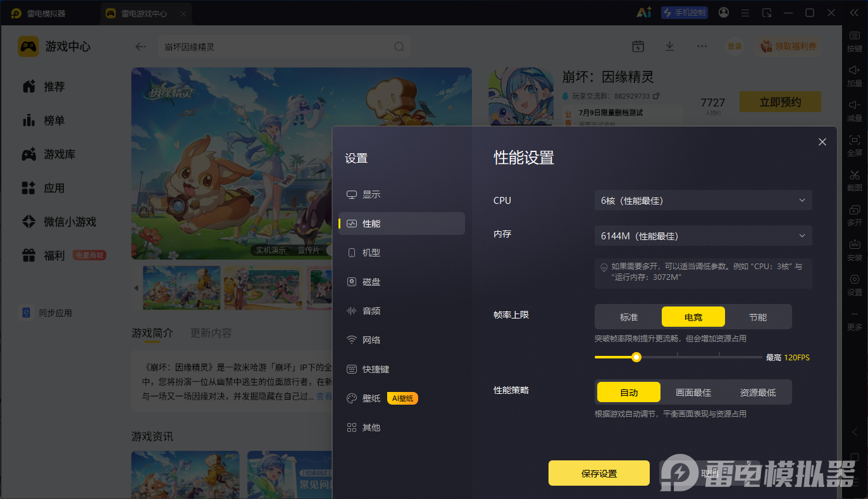Screen dimensions: 868x499
Task: Close the 设置 dialog with the X
Action: pyautogui.click(x=822, y=142)
